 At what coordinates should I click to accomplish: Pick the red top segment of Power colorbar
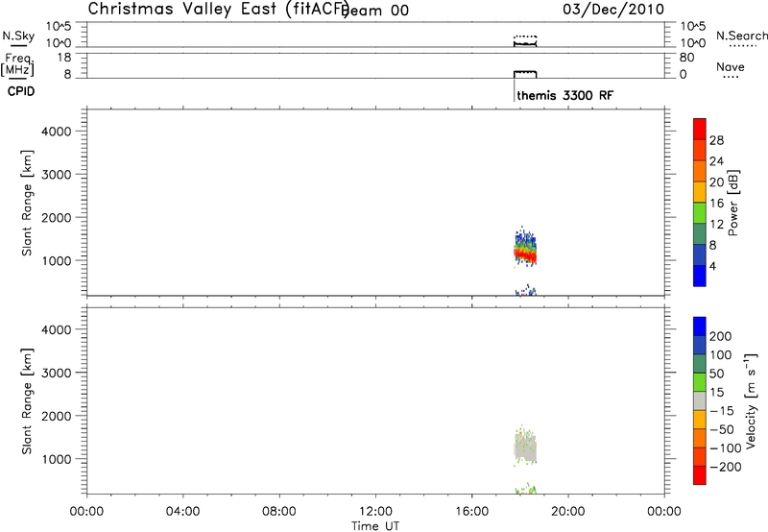coord(700,129)
